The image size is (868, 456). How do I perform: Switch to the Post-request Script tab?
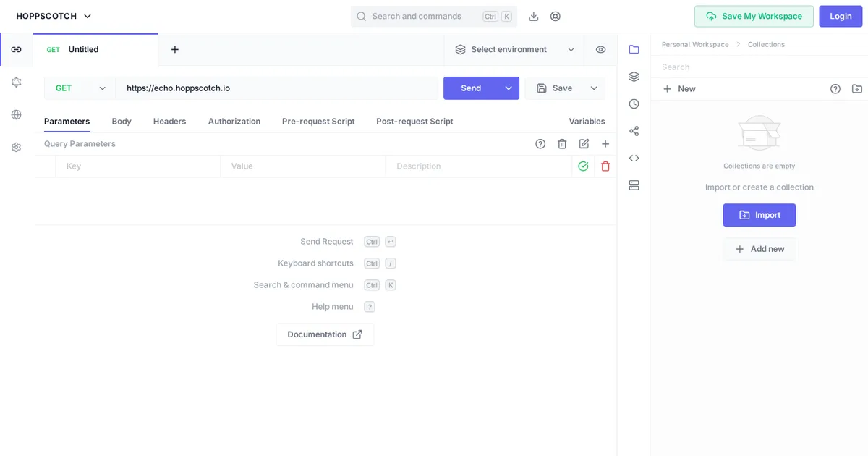pyautogui.click(x=414, y=121)
